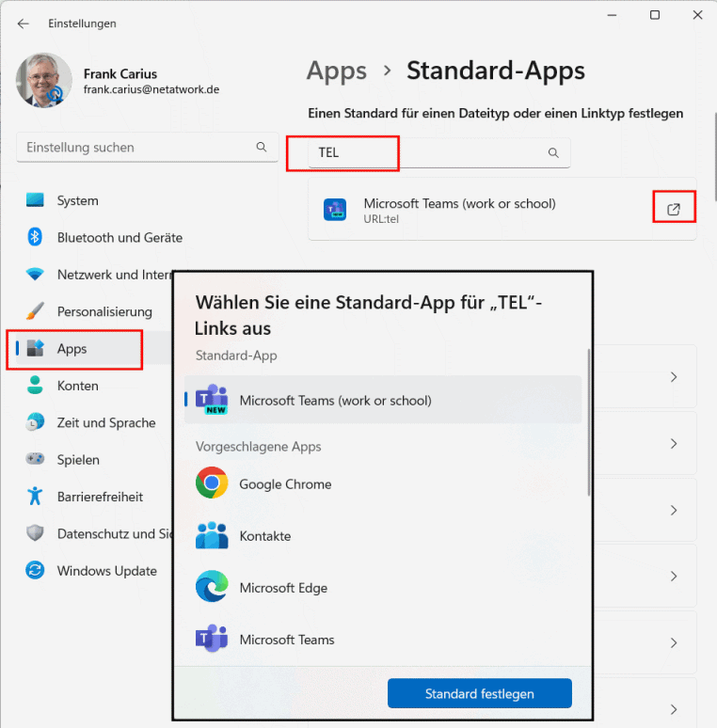Click the paintbrush Personalisierung icon
717x728 pixels.
[x=35, y=311]
